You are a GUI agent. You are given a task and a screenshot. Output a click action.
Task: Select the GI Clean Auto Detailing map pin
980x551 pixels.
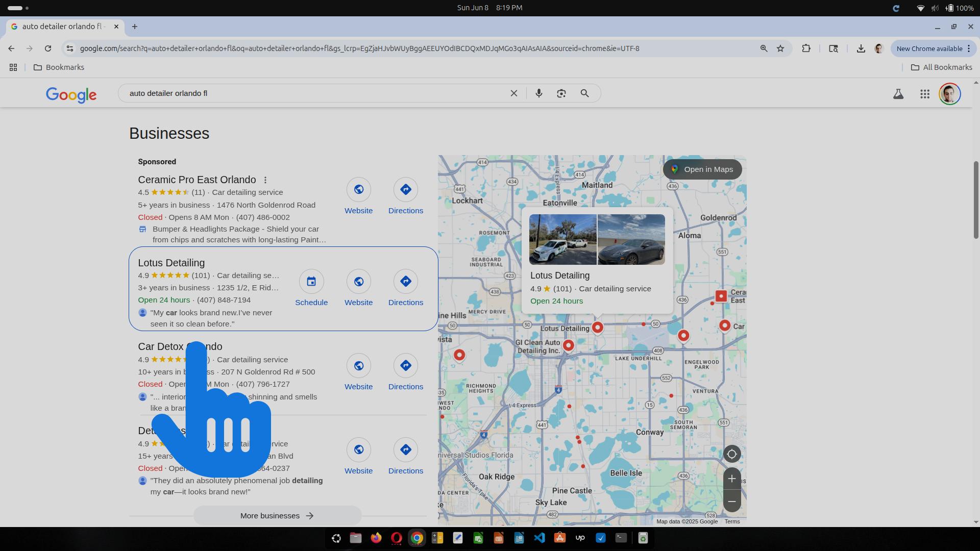point(568,345)
